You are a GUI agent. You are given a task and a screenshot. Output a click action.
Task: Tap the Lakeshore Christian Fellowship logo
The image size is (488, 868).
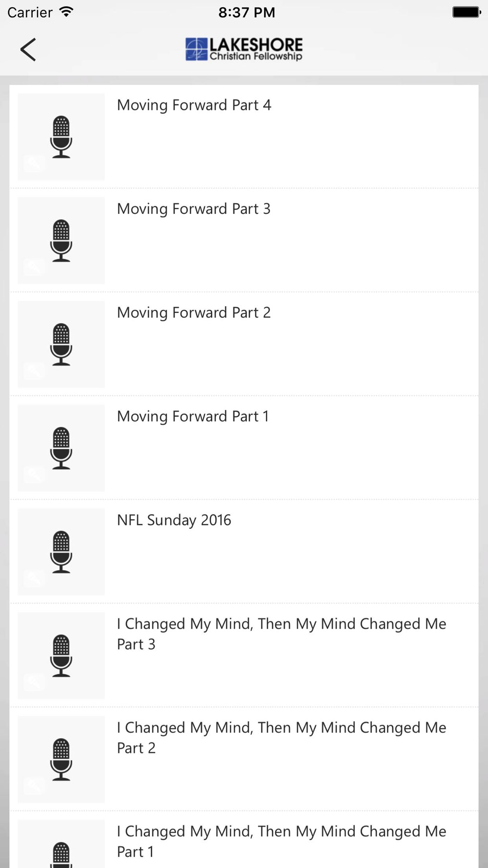click(x=244, y=49)
